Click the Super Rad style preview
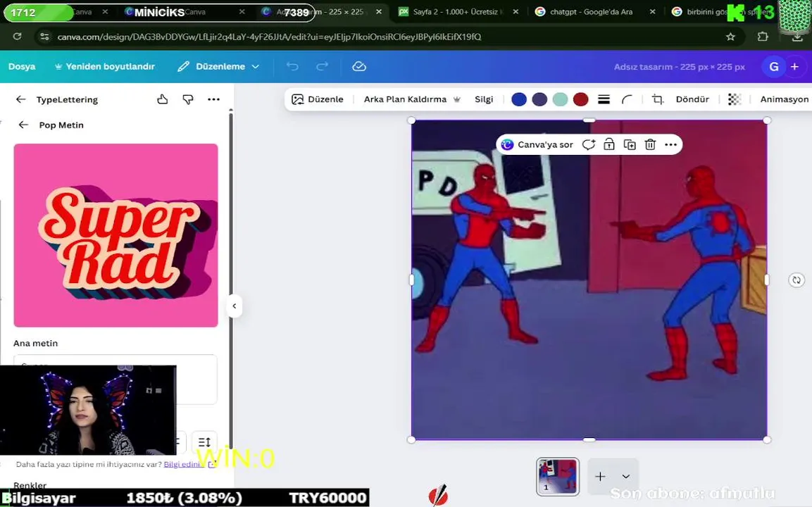The width and height of the screenshot is (812, 507). pos(116,235)
